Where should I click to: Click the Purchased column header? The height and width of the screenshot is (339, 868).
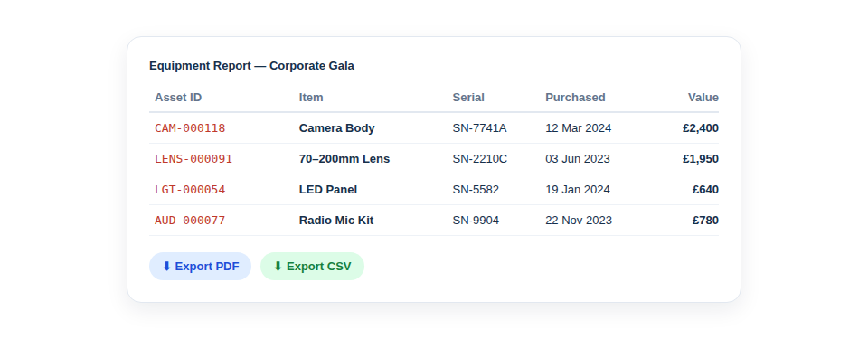(x=575, y=98)
